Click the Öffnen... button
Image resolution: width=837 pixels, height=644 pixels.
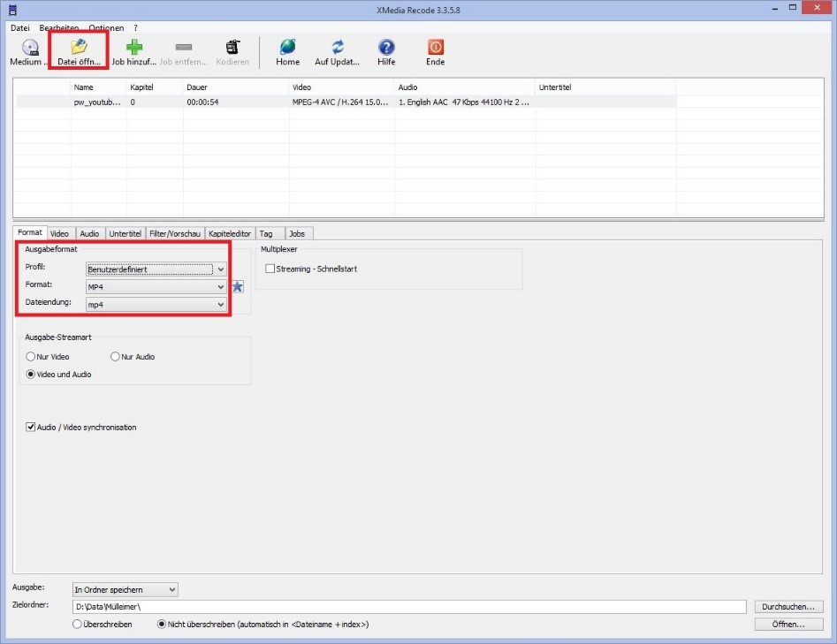pos(789,625)
